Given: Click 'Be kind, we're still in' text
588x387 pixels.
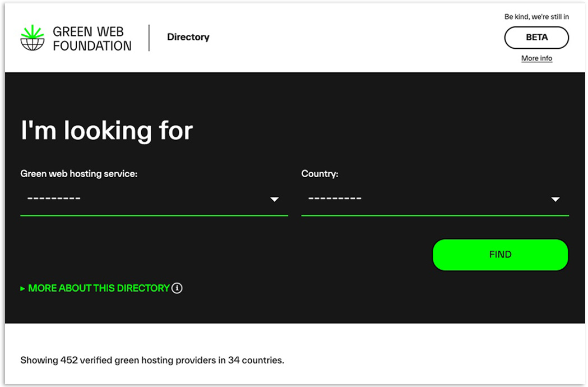Looking at the screenshot, I should [x=536, y=16].
